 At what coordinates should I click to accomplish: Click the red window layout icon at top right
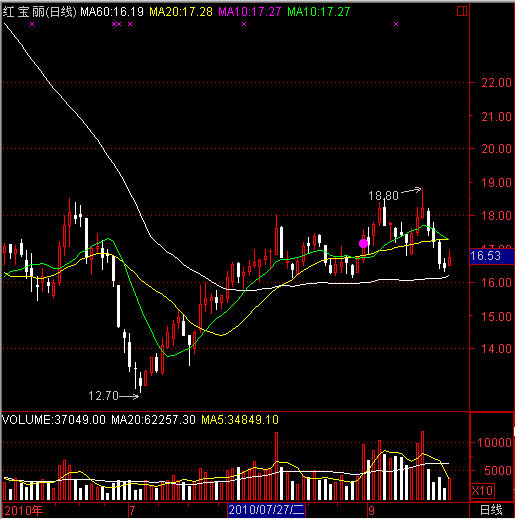(462, 11)
